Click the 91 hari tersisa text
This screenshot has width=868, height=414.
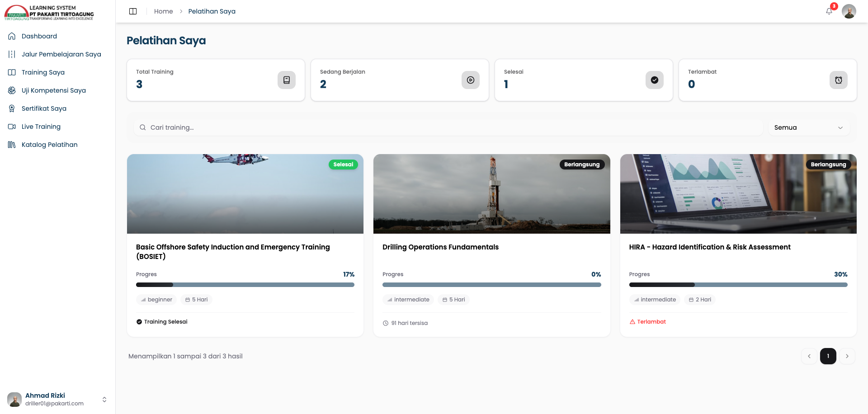point(410,323)
